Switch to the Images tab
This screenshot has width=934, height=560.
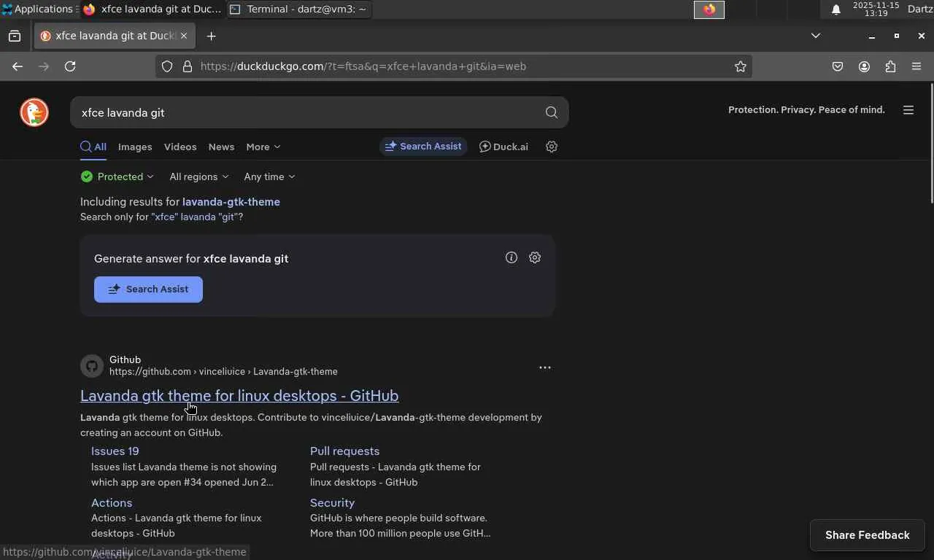click(135, 147)
